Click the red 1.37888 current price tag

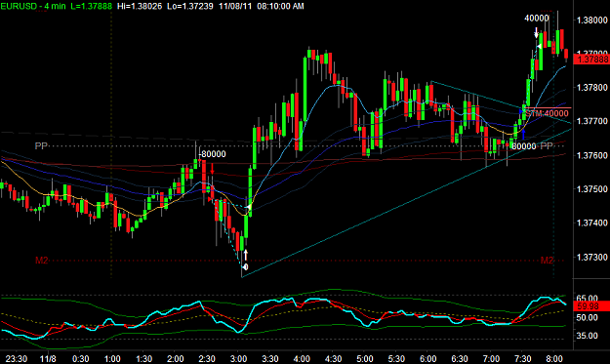[592, 60]
